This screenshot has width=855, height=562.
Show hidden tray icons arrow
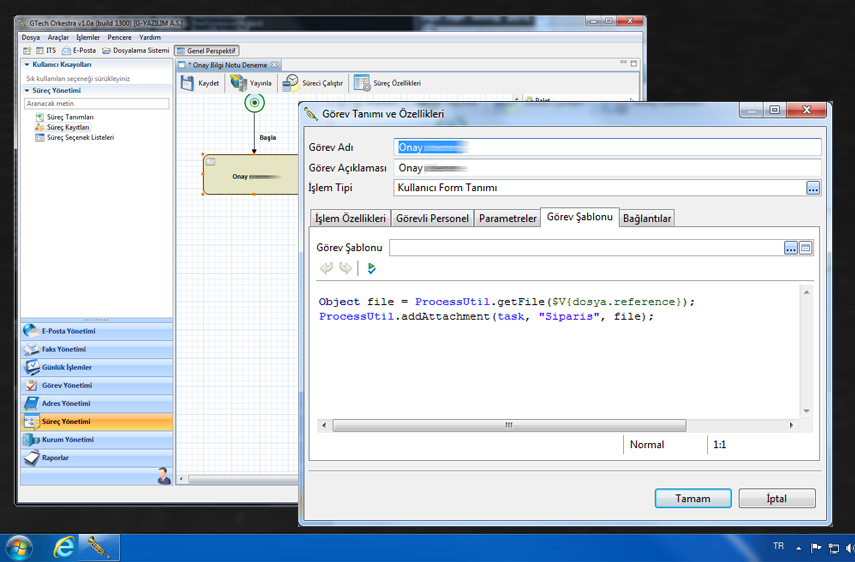pos(798,548)
